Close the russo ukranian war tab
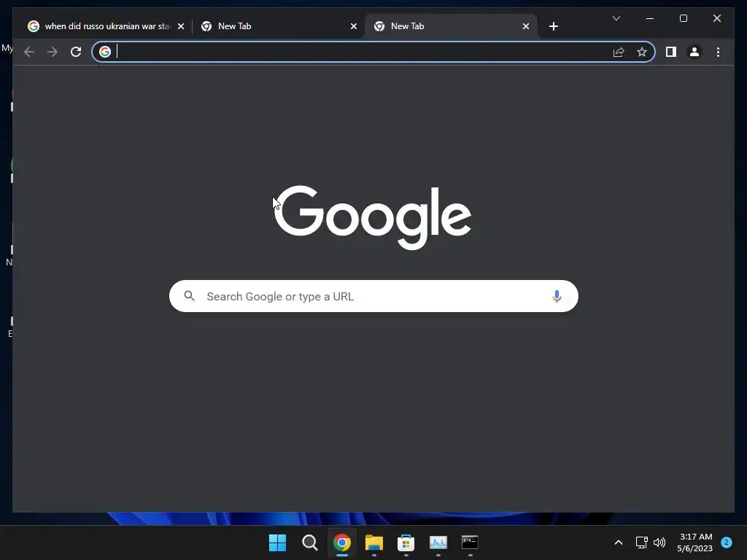Image resolution: width=747 pixels, height=560 pixels. (181, 26)
